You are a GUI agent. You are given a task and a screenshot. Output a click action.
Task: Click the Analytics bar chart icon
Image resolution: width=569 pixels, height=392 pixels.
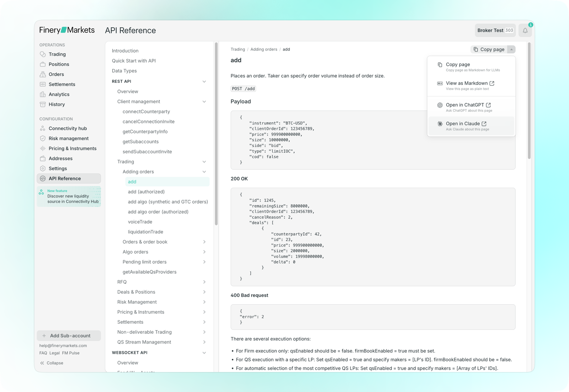[x=43, y=94]
